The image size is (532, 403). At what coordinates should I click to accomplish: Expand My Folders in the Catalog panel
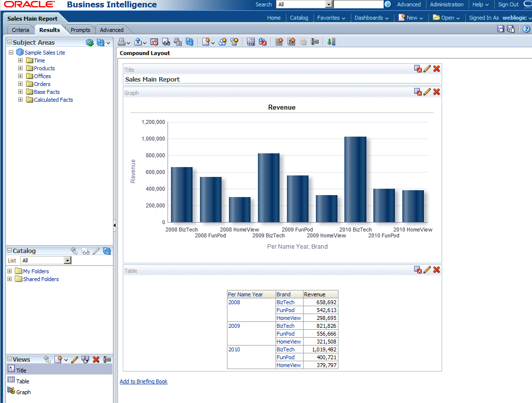(9, 271)
